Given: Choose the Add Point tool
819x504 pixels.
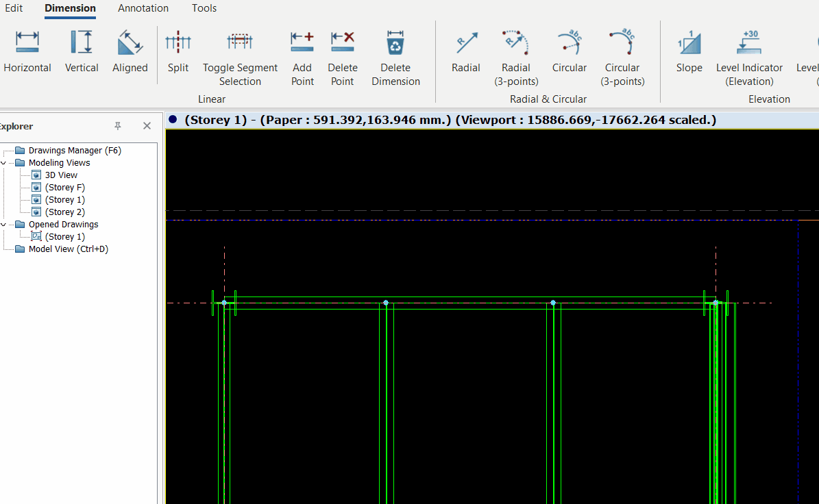Looking at the screenshot, I should (x=302, y=55).
